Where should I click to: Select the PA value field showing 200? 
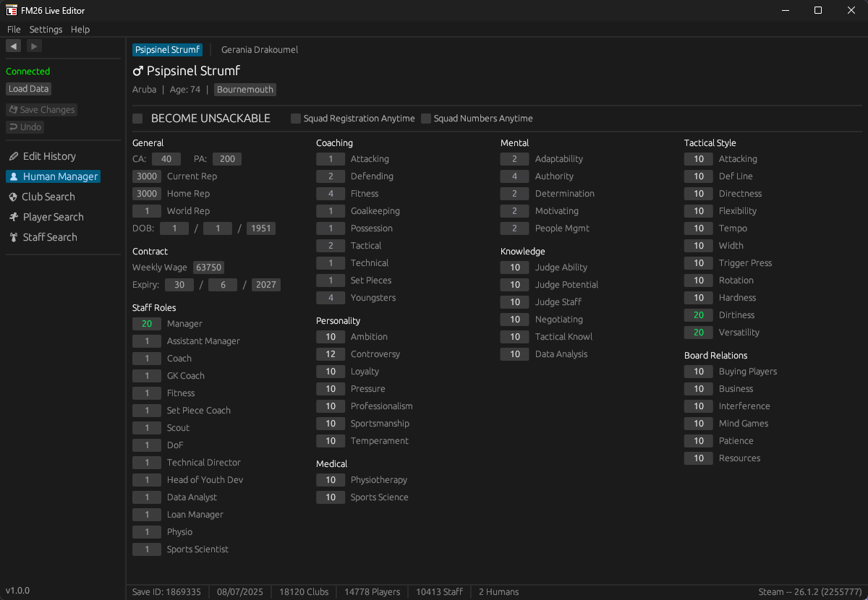tap(227, 159)
